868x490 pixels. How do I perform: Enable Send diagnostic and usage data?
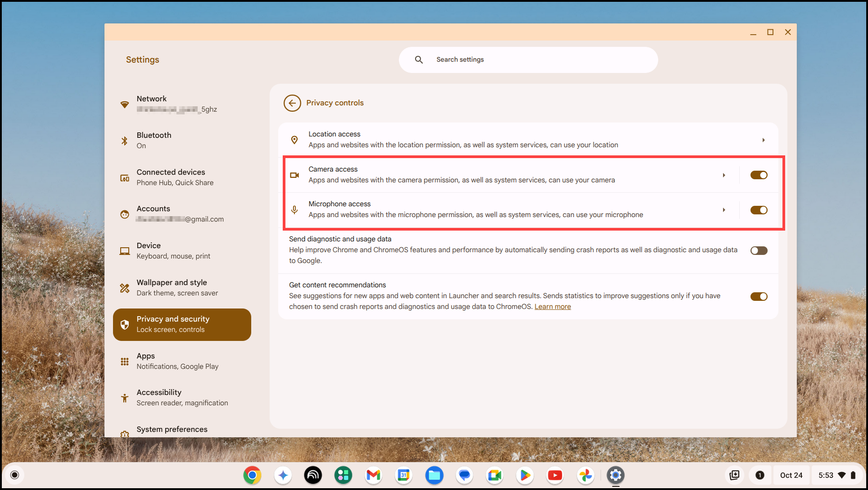click(759, 250)
